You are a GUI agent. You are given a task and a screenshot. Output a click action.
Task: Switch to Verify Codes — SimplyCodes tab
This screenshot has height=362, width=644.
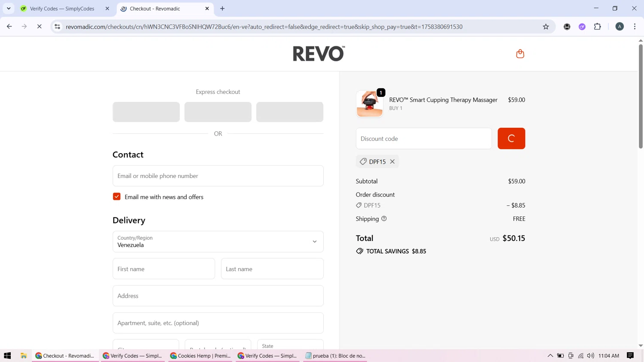tap(62, 9)
